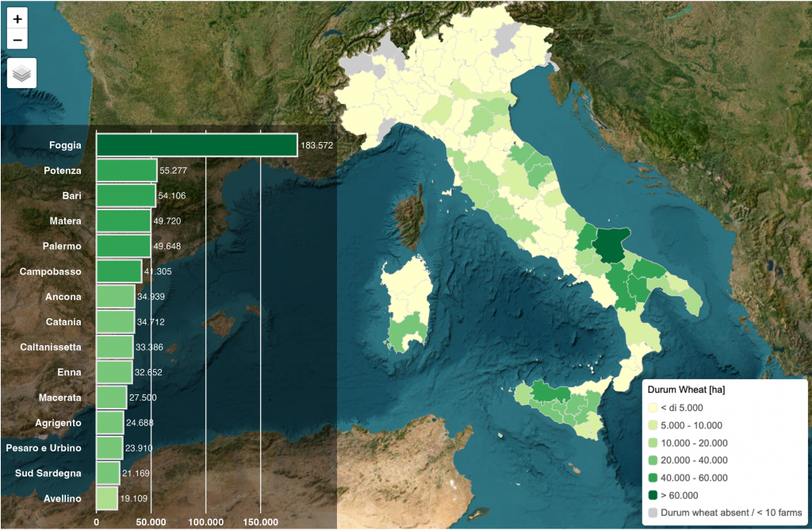The image size is (812, 530).
Task: Click the Avellino bar in chart
Action: [x=107, y=498]
